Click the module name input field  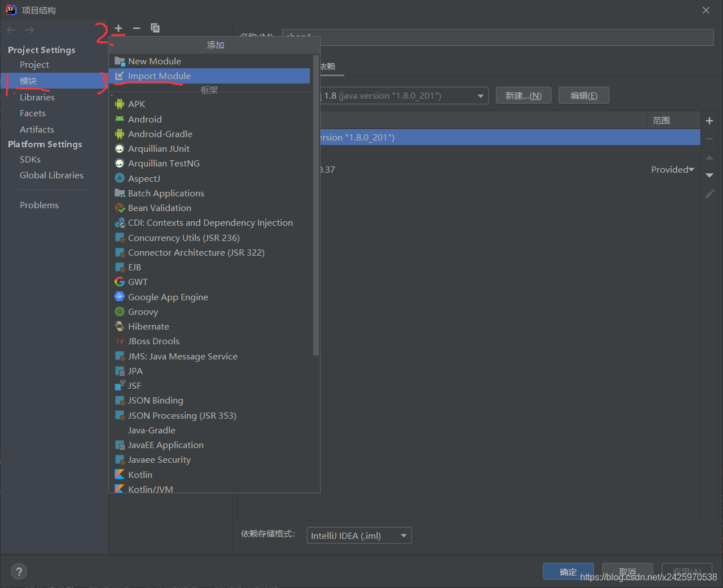click(498, 37)
